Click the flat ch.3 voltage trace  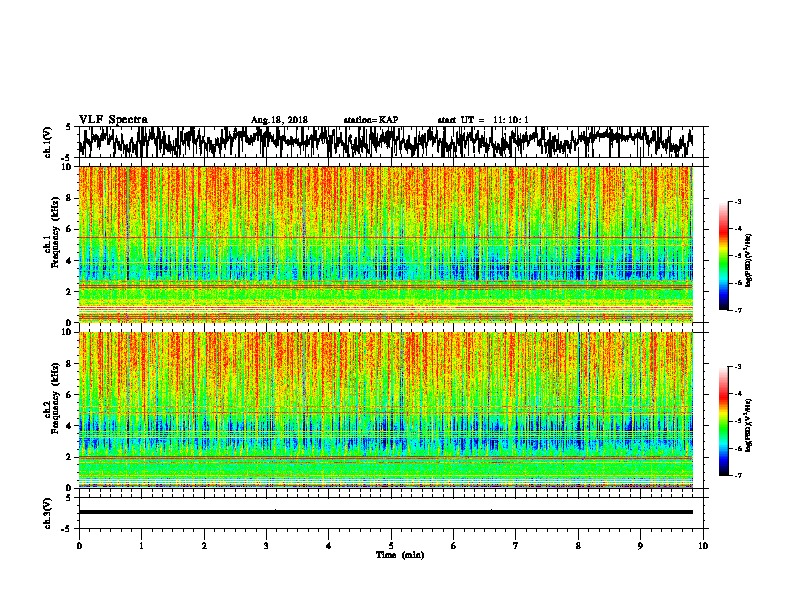pyautogui.click(x=386, y=512)
